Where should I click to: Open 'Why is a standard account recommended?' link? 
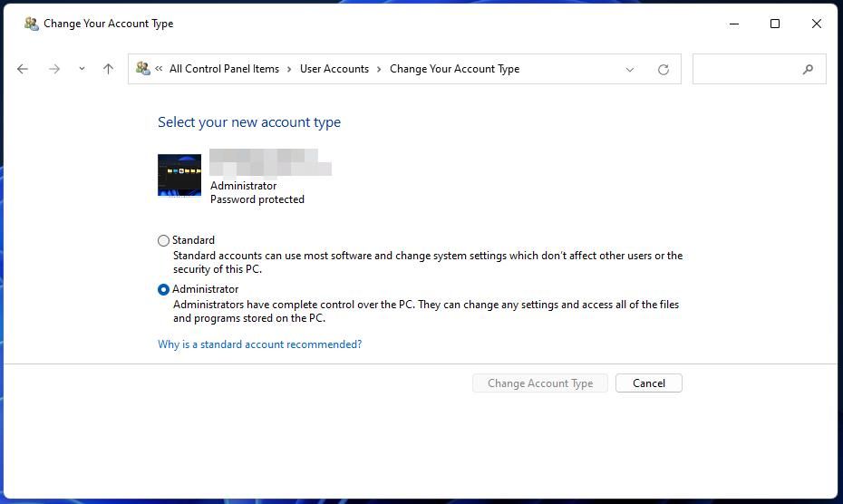coord(259,344)
